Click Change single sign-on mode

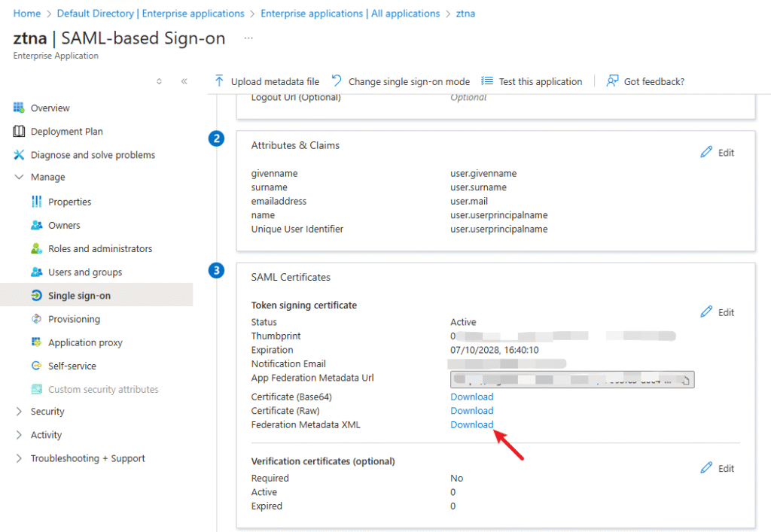pyautogui.click(x=401, y=81)
